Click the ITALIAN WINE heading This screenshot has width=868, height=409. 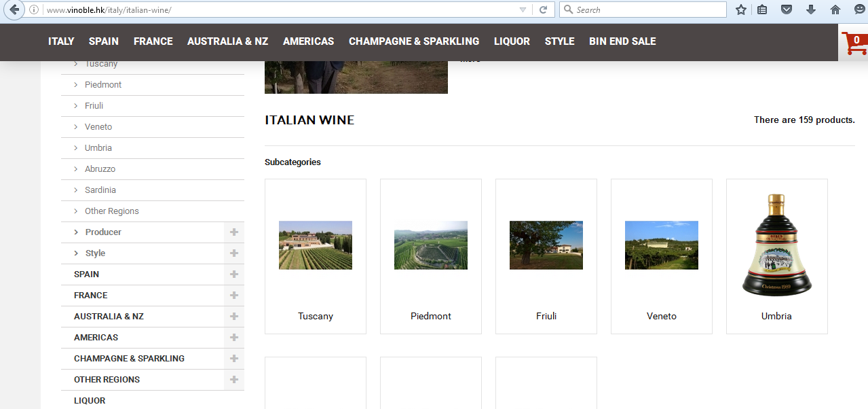tap(309, 120)
